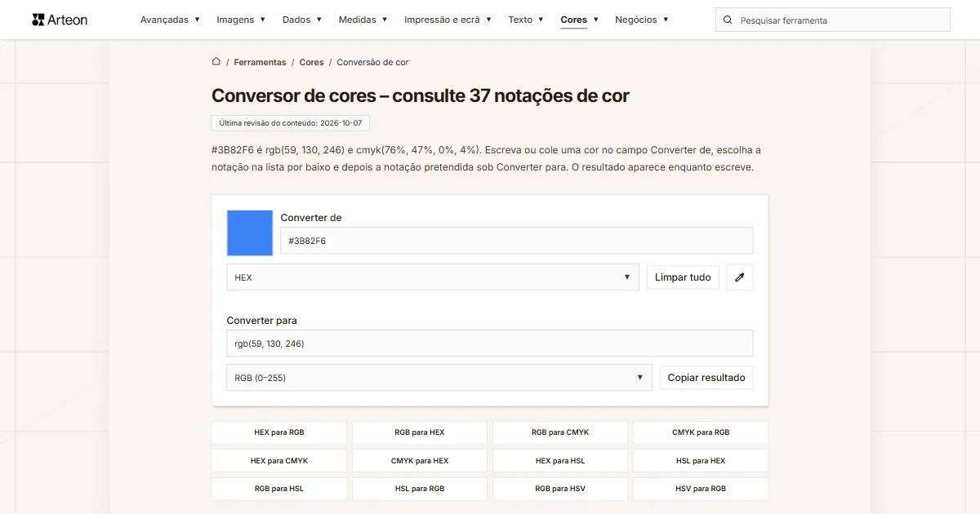Select the HEX para CMYK shortcut
The width and height of the screenshot is (980, 514).
[279, 461]
